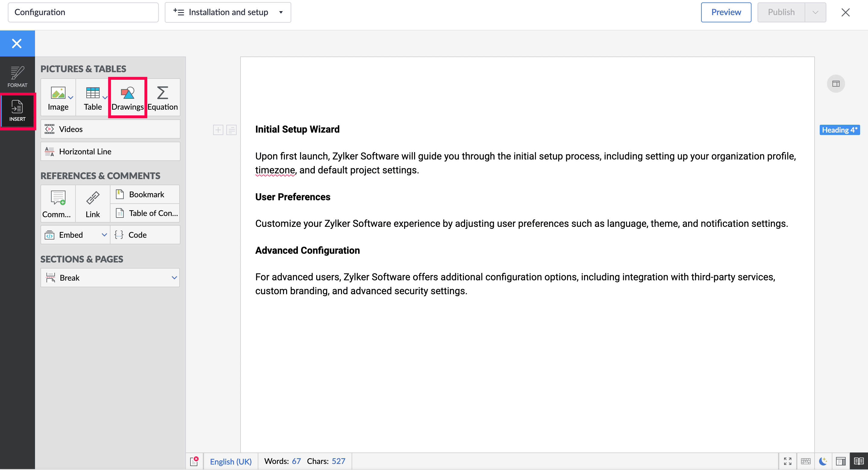Expand the Break dropdown
This screenshot has width=868, height=470.
[174, 278]
